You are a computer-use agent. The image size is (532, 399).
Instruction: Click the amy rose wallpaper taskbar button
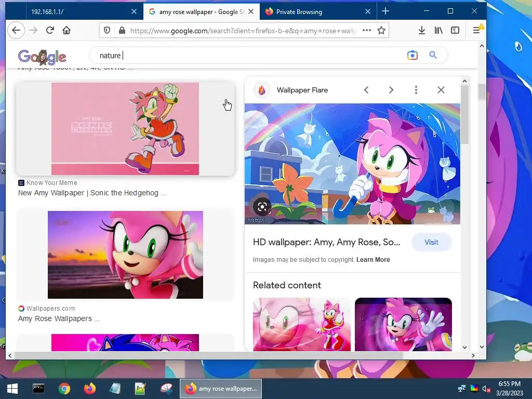[x=220, y=389]
